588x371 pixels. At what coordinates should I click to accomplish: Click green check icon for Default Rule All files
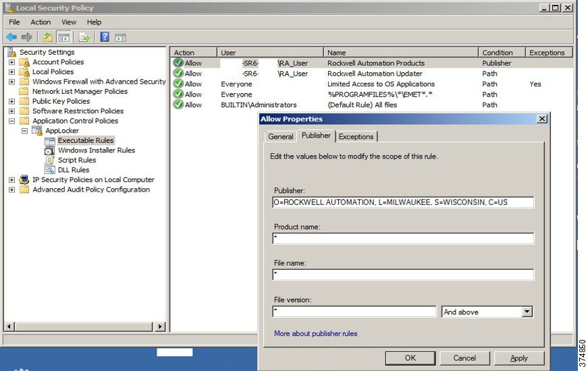[178, 105]
